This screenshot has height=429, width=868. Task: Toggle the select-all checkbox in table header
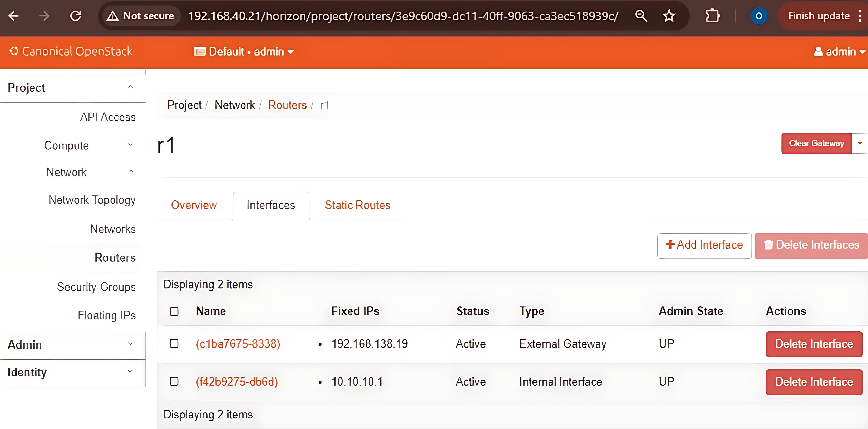[174, 311]
